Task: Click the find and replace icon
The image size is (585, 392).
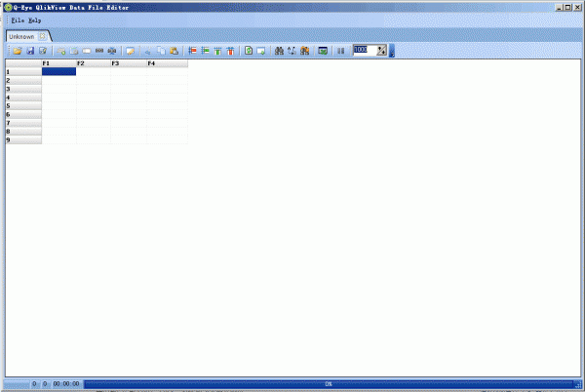Action: (292, 51)
